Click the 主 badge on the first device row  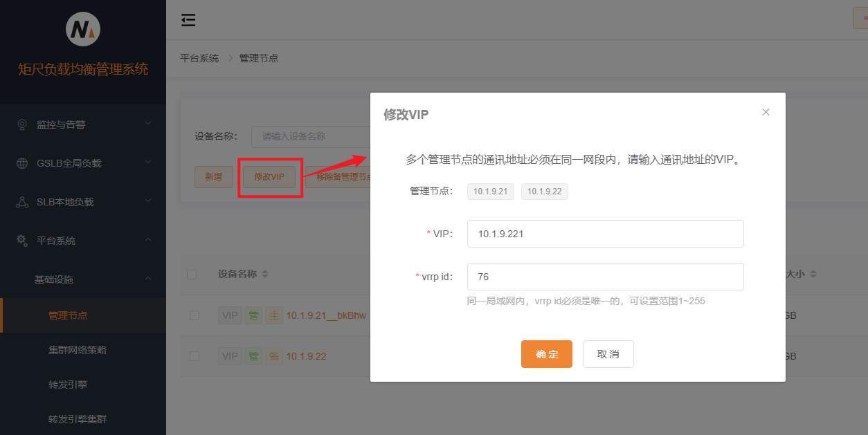(274, 315)
